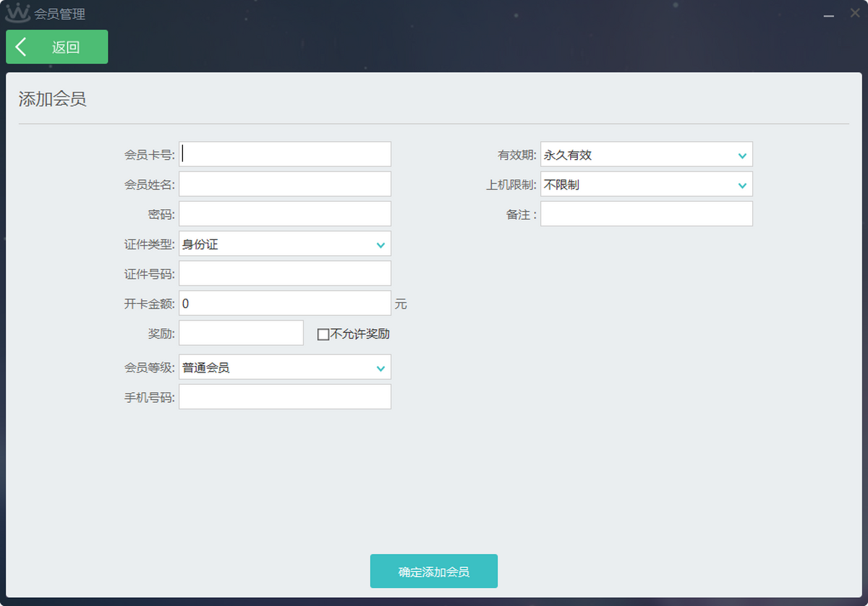Click the 添加会员 heading text
This screenshot has width=868, height=606.
[52, 100]
